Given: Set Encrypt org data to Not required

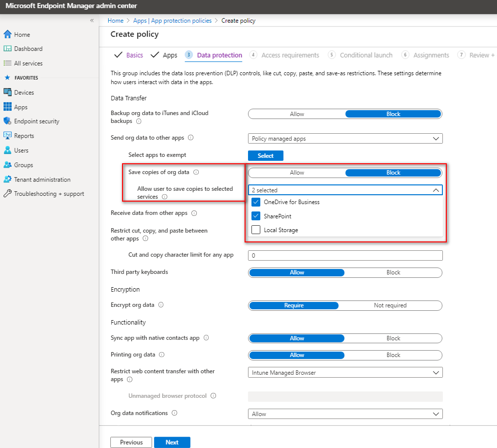Looking at the screenshot, I should pos(390,305).
